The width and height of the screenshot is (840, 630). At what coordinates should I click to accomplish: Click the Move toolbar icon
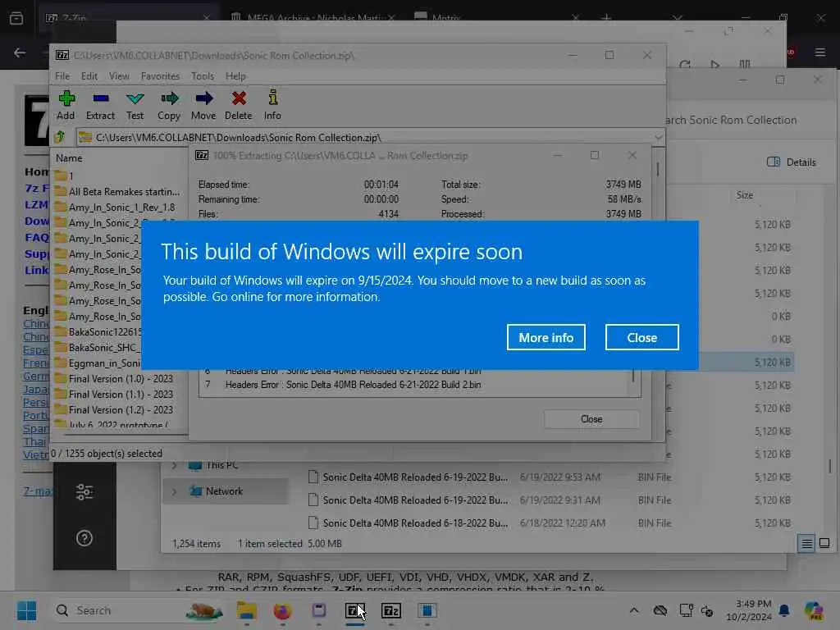(x=203, y=105)
